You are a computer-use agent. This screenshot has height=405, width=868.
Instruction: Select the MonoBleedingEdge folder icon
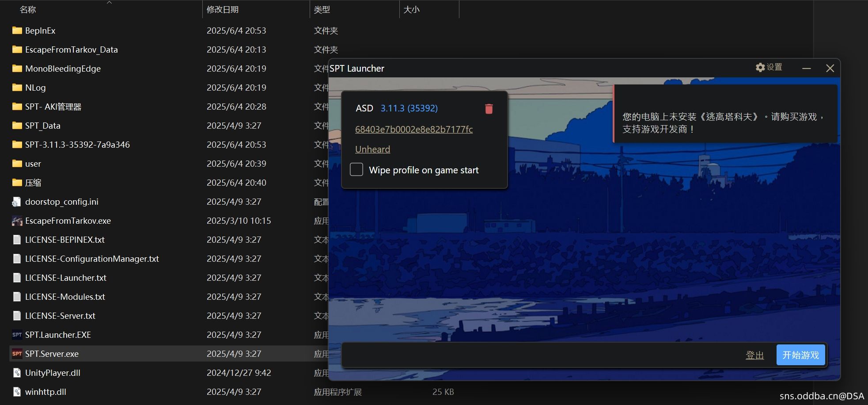(17, 69)
